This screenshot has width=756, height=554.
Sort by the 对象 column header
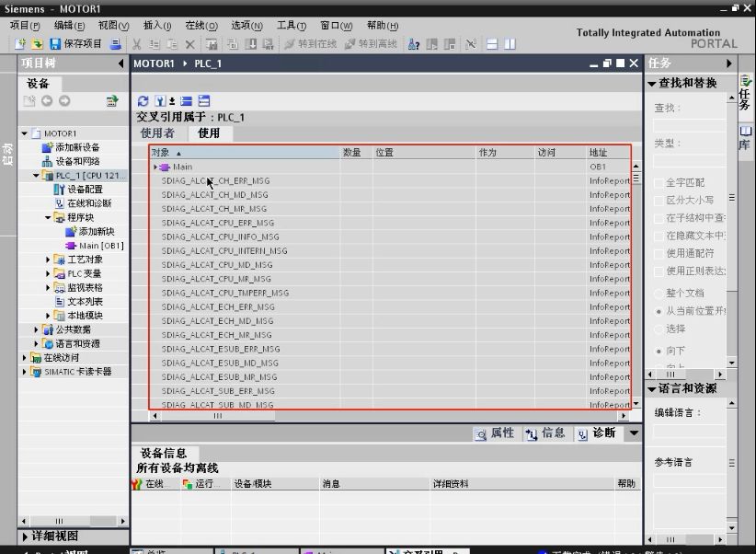click(245, 153)
